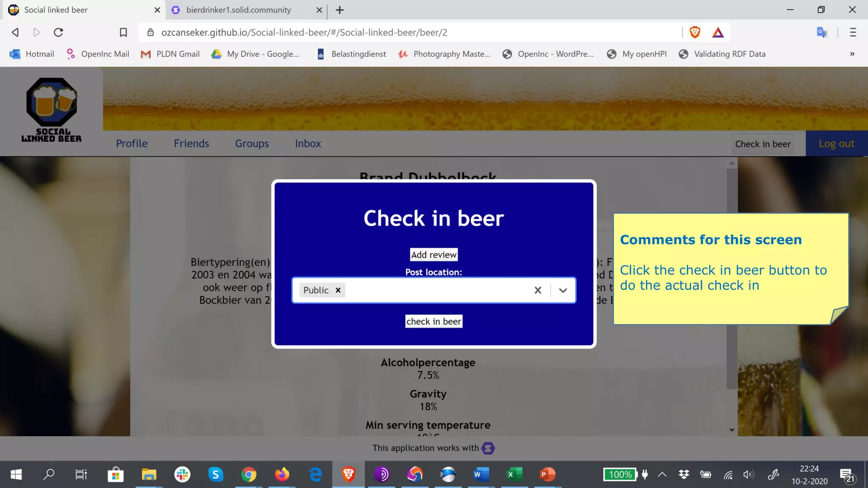
Task: Open the Wi-Fi network tray icon
Action: click(728, 474)
